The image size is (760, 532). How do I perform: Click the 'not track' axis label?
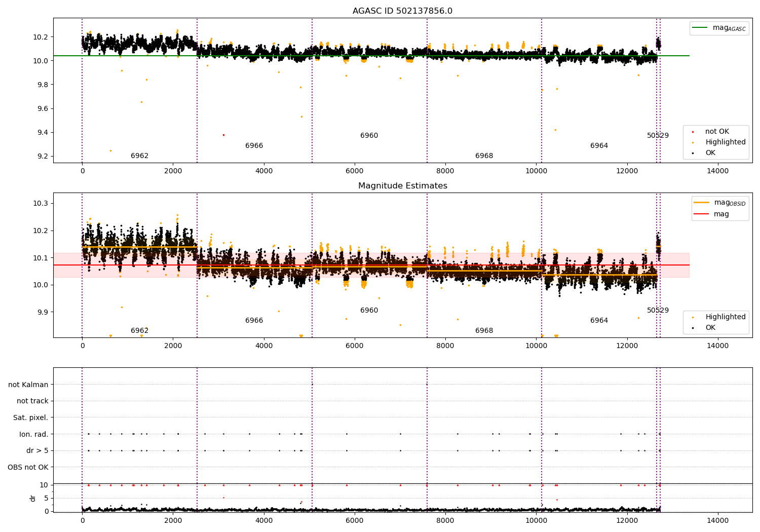pos(32,401)
